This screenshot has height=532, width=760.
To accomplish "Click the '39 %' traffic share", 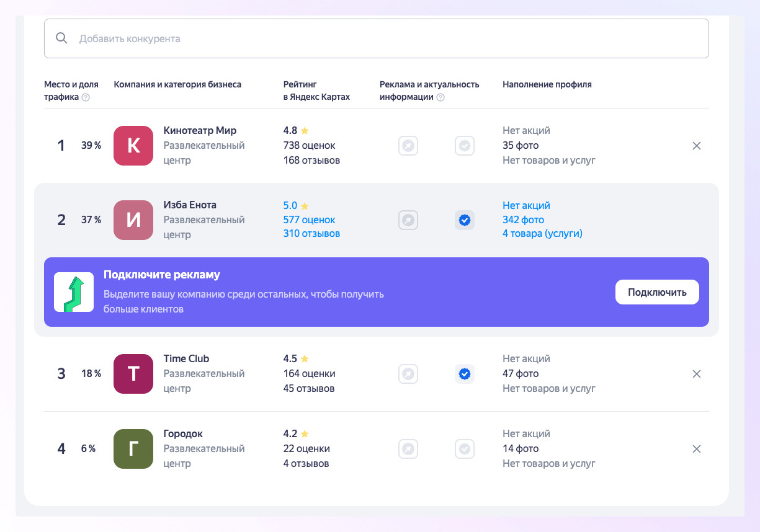I will [91, 146].
